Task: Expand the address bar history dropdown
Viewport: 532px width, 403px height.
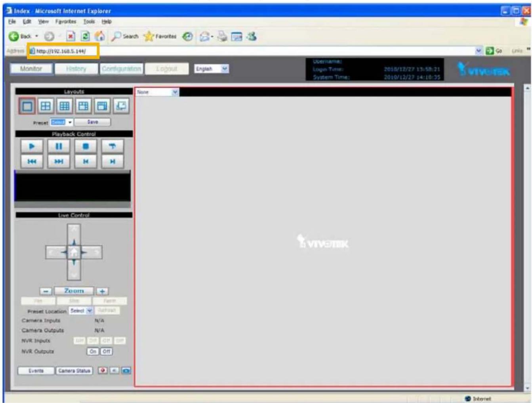Action: [x=479, y=51]
